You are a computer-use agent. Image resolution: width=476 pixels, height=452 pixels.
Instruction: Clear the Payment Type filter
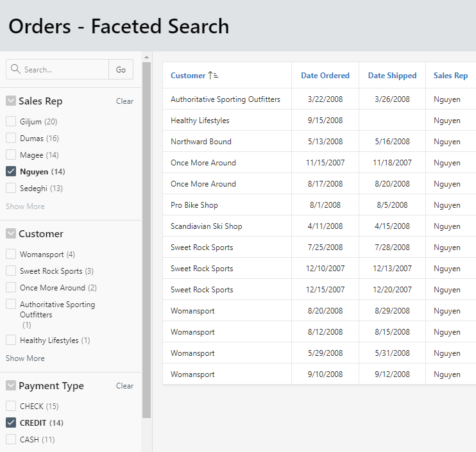coord(124,386)
